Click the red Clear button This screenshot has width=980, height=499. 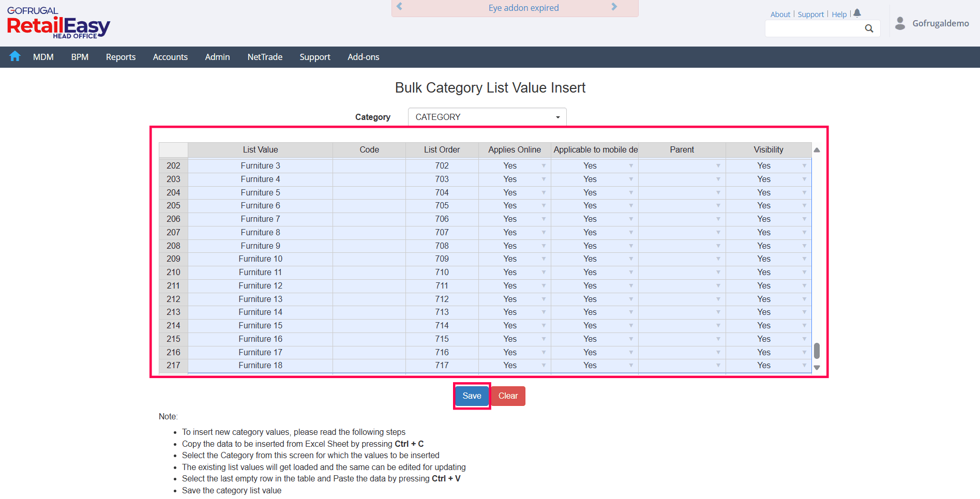tap(508, 396)
